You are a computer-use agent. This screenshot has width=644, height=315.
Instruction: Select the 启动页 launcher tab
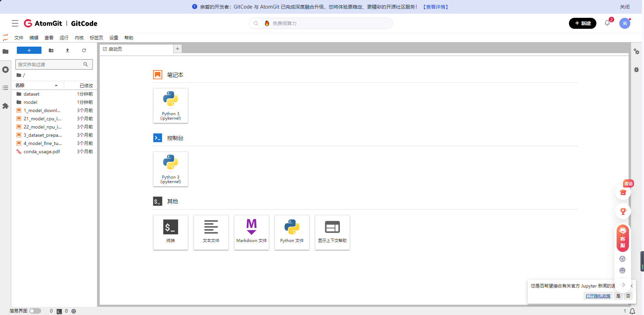tap(136, 49)
